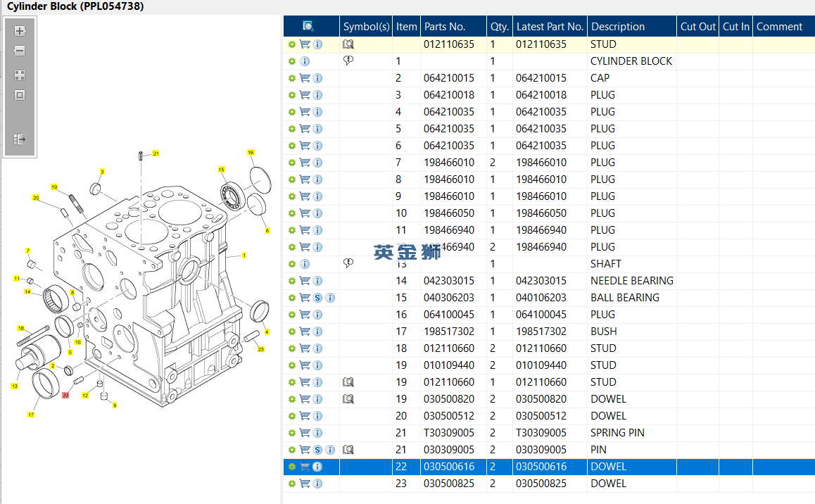Click the red marker callout in diagram
The width and height of the screenshot is (815, 504).
point(65,396)
